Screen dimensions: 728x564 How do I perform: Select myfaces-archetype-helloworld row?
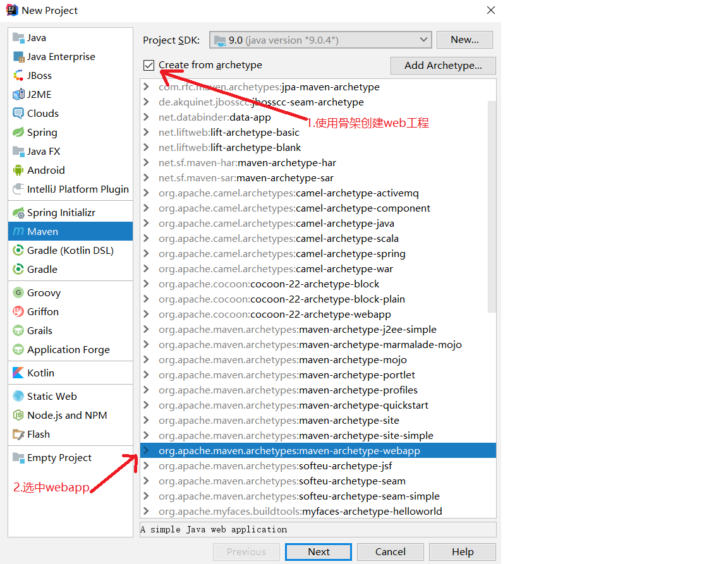click(318, 511)
